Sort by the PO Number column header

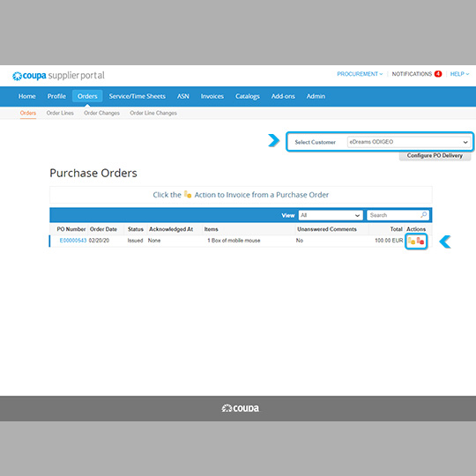pos(71,229)
